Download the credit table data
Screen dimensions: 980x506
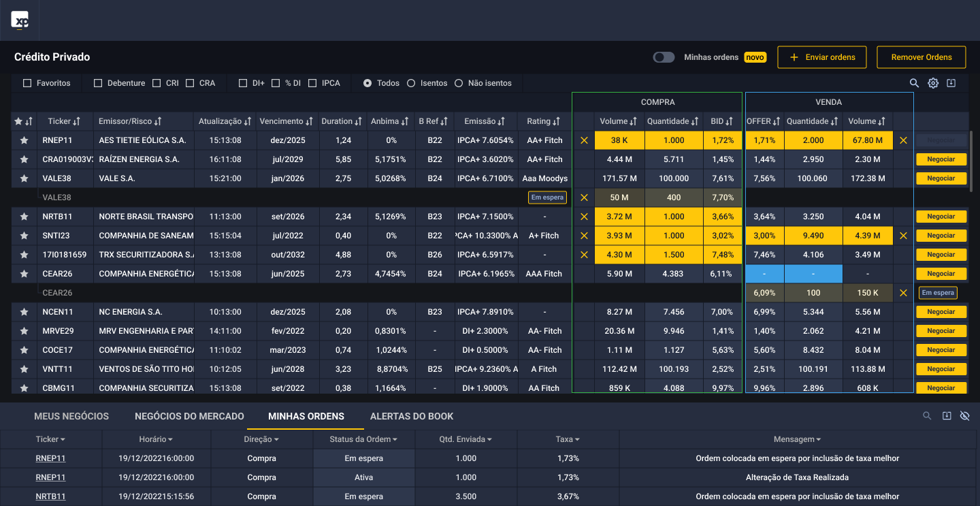[x=951, y=83]
